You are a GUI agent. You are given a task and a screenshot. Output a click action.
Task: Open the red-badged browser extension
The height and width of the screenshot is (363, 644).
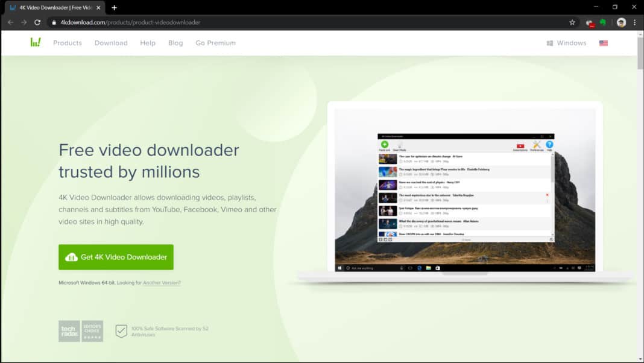(590, 23)
